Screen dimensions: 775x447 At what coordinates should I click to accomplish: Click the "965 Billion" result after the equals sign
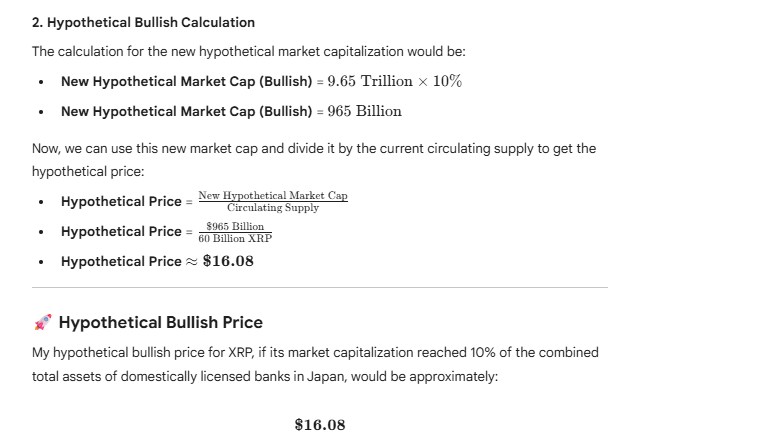pos(364,111)
